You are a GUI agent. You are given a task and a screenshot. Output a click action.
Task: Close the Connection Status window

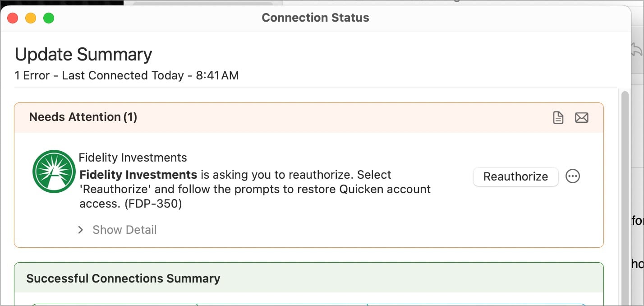pyautogui.click(x=13, y=18)
